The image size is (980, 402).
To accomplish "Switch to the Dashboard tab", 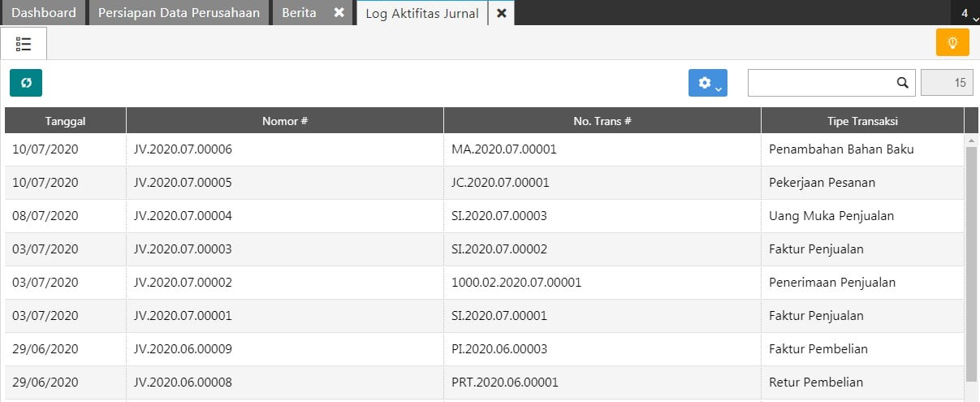I will [44, 13].
